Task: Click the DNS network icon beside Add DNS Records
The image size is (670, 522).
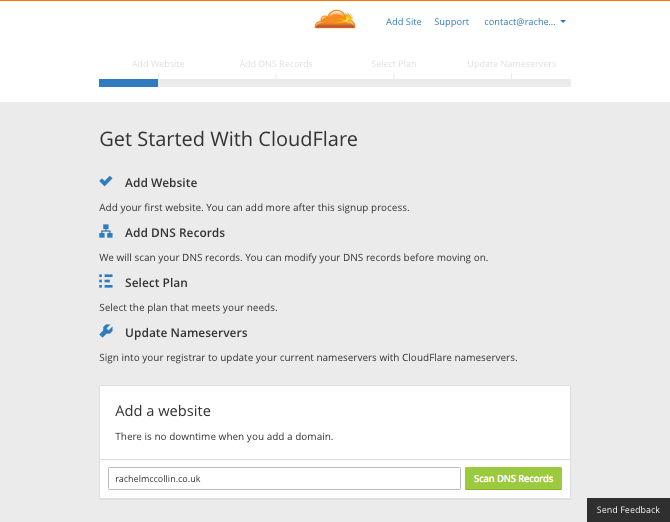Action: point(106,231)
